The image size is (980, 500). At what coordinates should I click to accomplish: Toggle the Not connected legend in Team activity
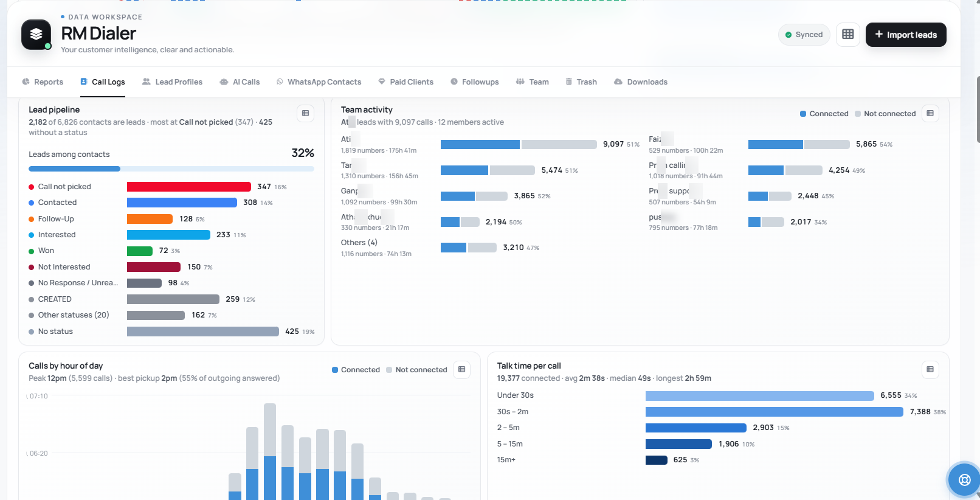pos(885,114)
